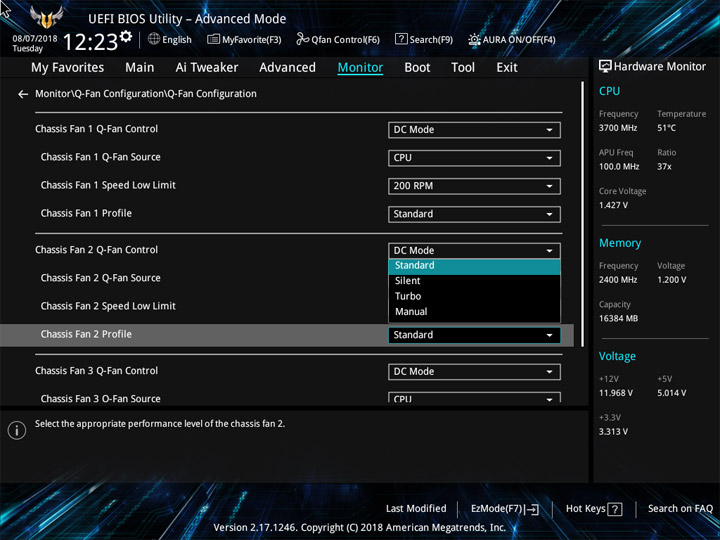
Task: Choose Turbo profile option
Action: point(474,296)
